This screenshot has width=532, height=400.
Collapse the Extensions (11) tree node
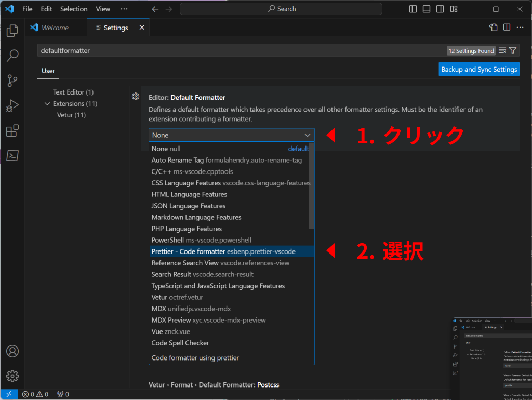pos(47,103)
